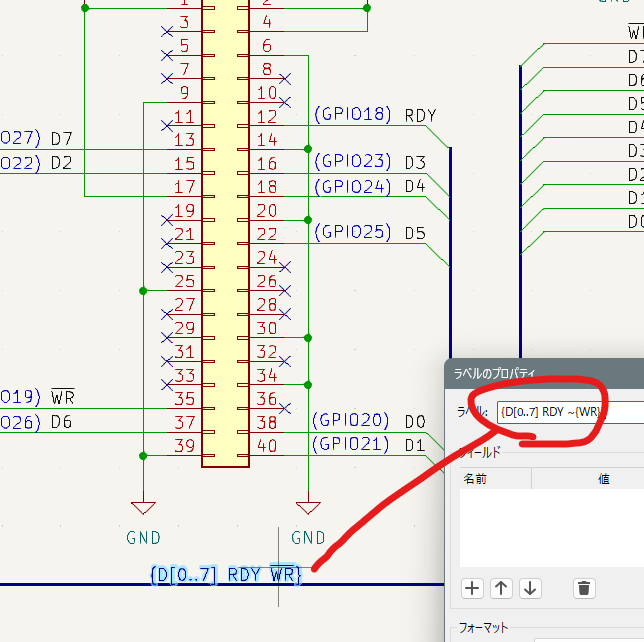644x642 pixels.
Task: Click the D6 net label near pin 37
Action: tap(62, 422)
